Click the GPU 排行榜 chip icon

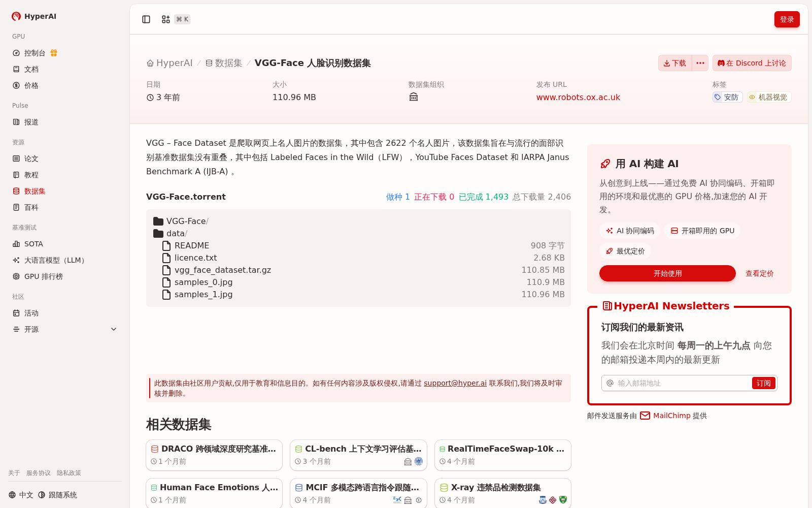[x=16, y=276]
